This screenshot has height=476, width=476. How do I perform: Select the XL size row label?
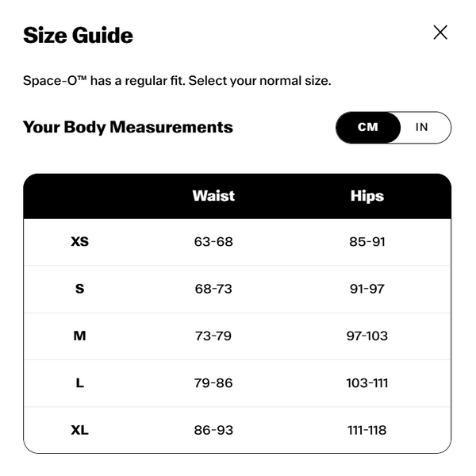click(x=80, y=430)
